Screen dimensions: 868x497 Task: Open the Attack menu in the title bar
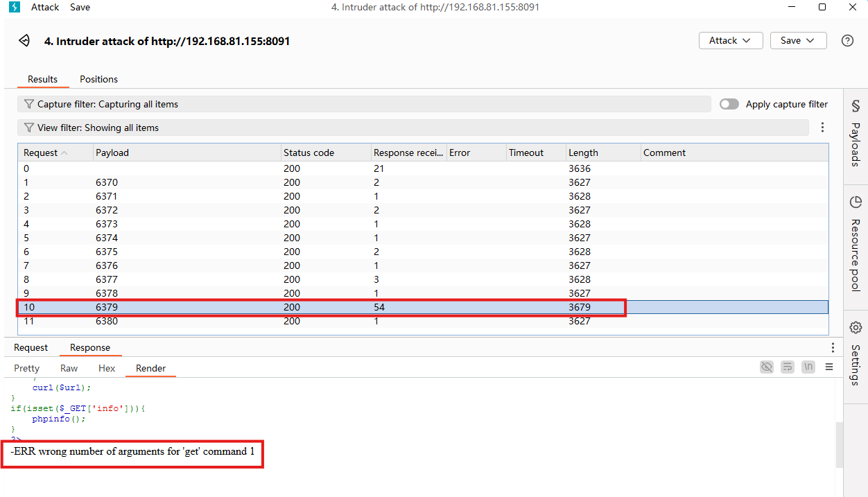(44, 7)
